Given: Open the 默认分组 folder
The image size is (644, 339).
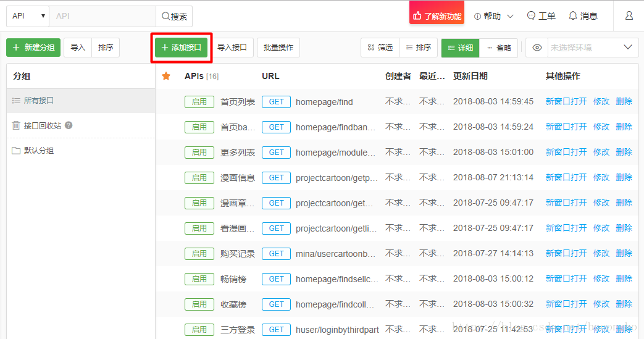Looking at the screenshot, I should pyautogui.click(x=38, y=151).
